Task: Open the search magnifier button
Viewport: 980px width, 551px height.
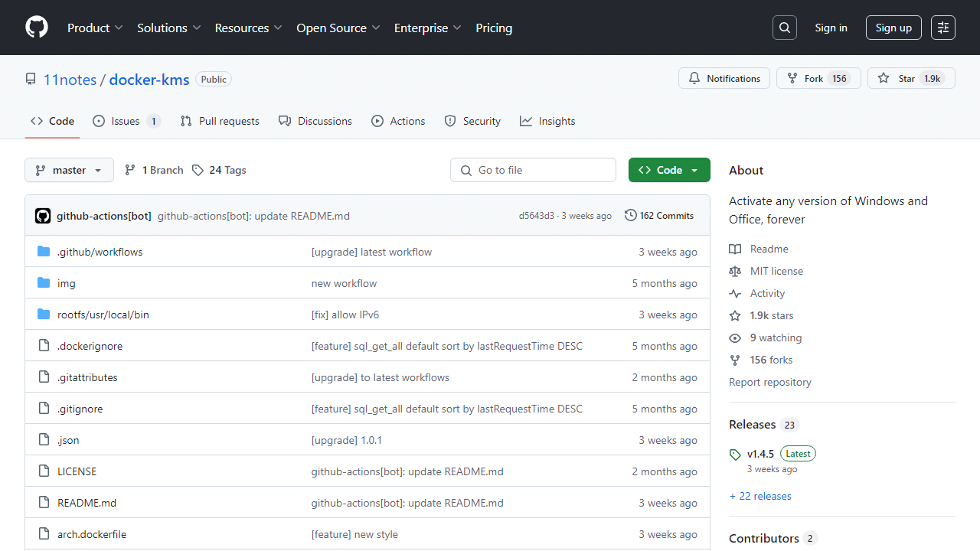Action: pyautogui.click(x=785, y=28)
